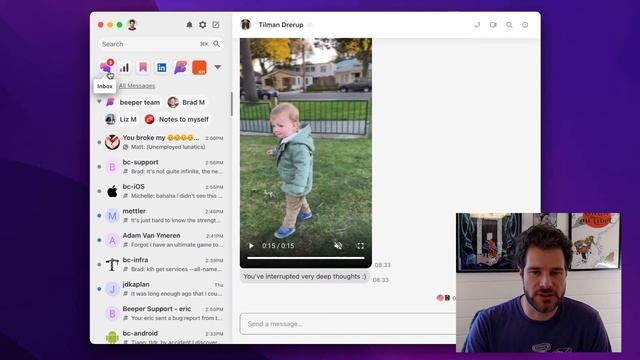
Task: Open the orange space icon
Action: click(x=199, y=67)
